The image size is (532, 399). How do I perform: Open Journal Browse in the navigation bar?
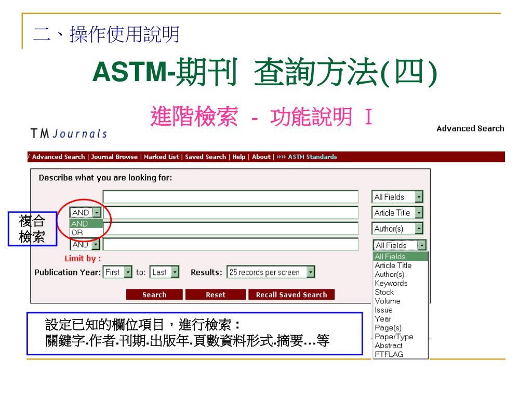click(114, 157)
